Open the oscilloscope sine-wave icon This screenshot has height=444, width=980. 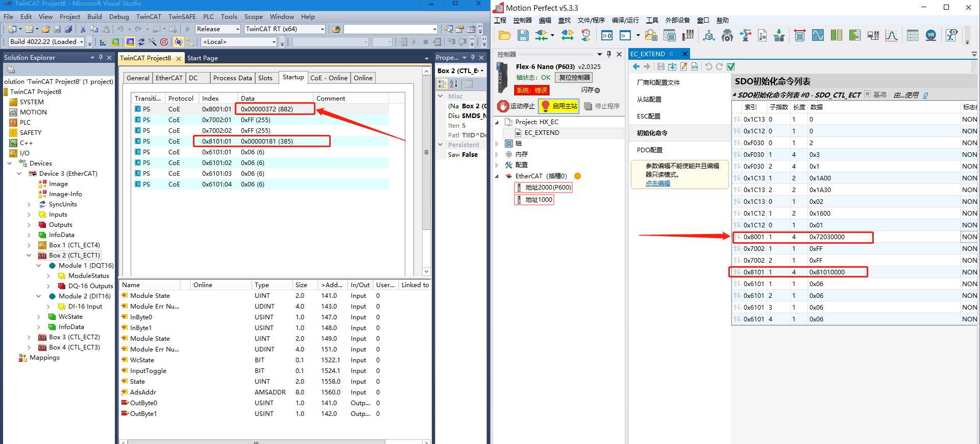click(x=818, y=35)
